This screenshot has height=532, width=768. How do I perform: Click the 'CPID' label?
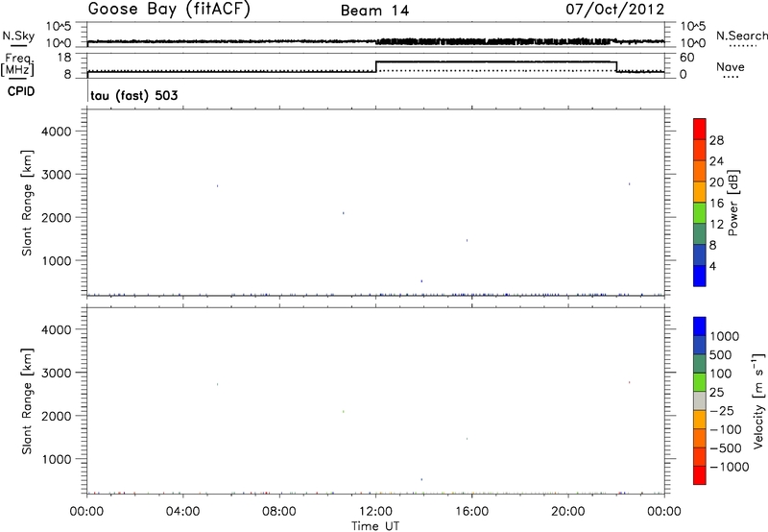coord(21,91)
